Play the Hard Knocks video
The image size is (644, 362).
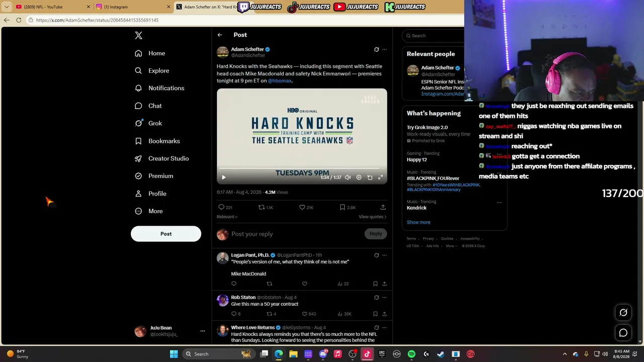coord(224,177)
